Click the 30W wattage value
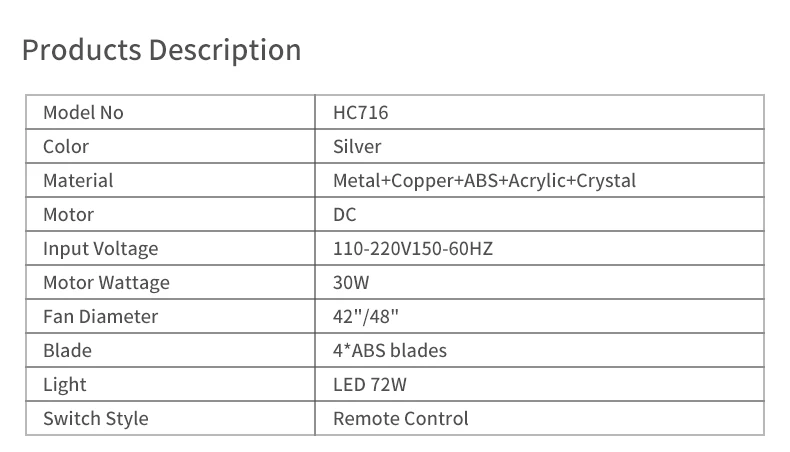This screenshot has width=790, height=452. coord(351,283)
